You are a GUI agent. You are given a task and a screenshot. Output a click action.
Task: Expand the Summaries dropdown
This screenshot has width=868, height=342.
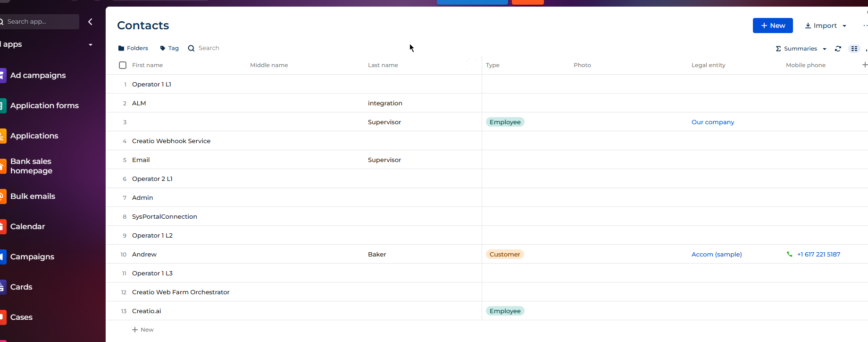coord(801,49)
